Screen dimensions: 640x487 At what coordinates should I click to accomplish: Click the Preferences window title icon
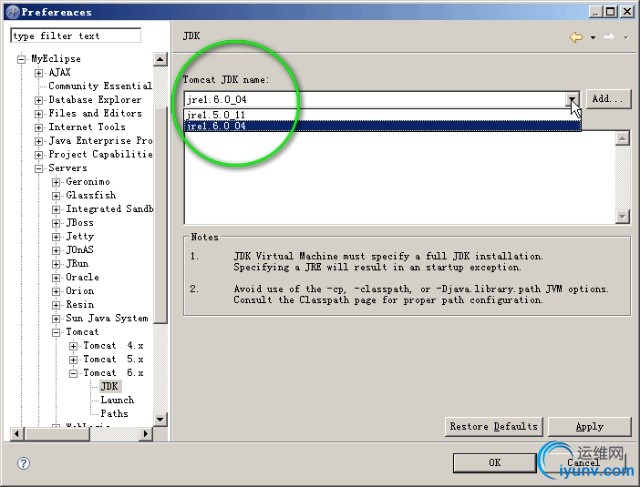tap(13, 12)
